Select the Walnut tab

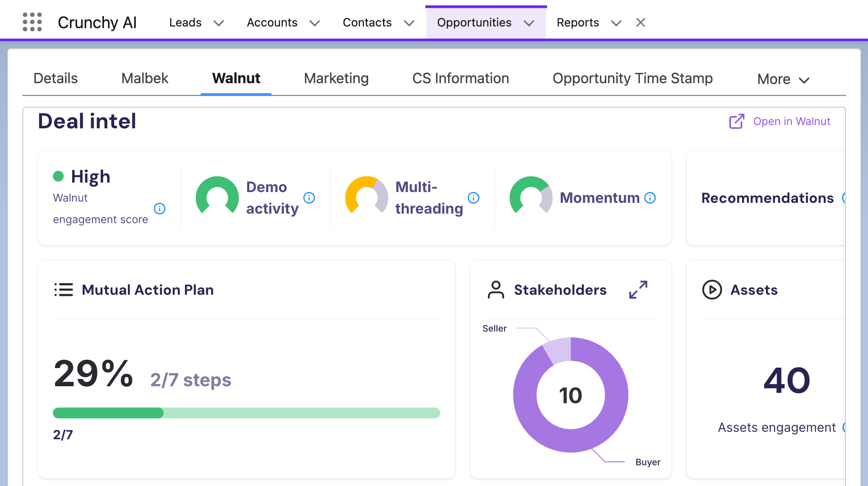pos(236,78)
